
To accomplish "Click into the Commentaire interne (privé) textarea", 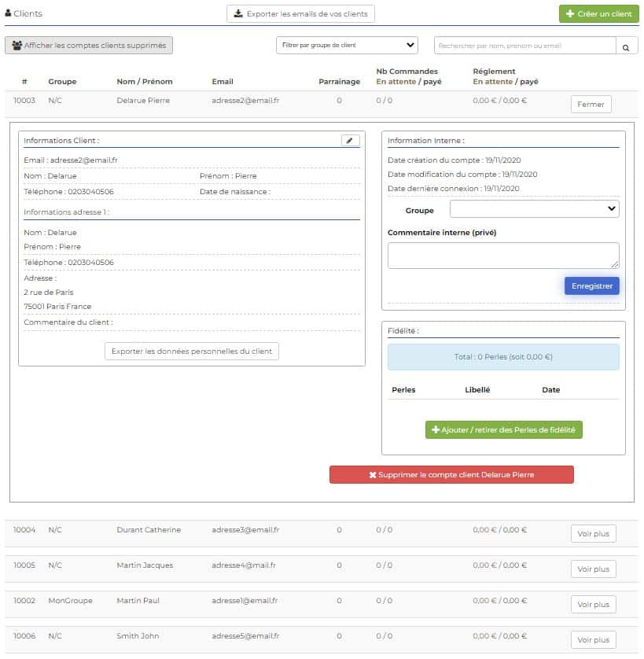I will [503, 256].
